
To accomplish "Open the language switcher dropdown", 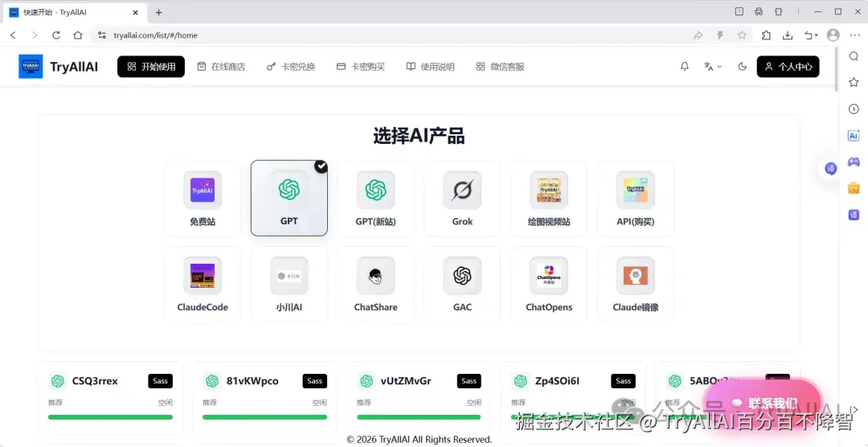I will point(713,67).
